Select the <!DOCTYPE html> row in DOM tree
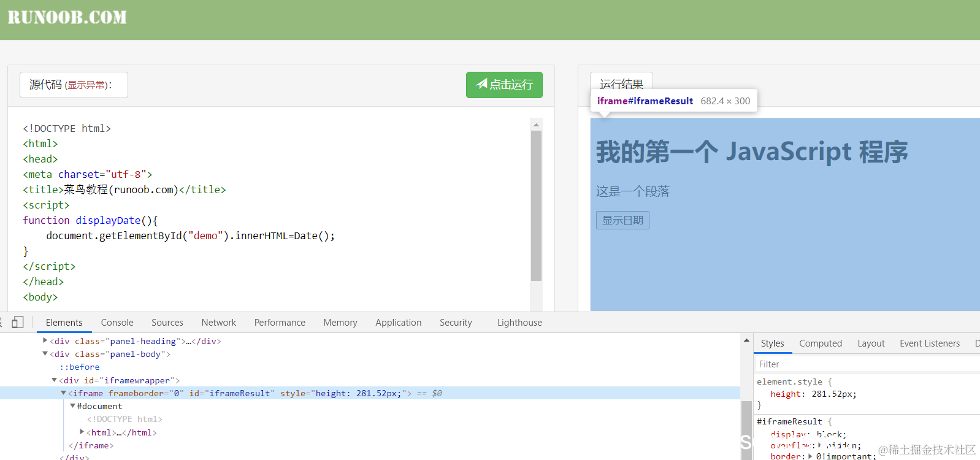This screenshot has width=980, height=460. tap(124, 419)
